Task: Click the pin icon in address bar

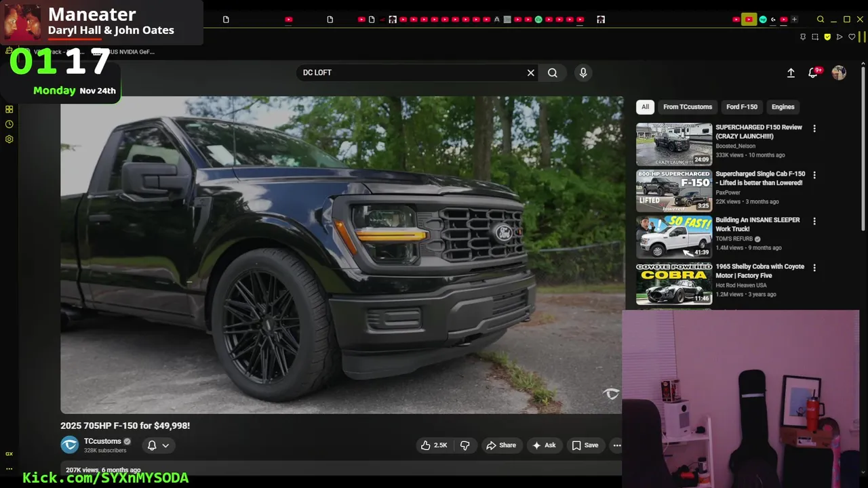Action: click(803, 37)
